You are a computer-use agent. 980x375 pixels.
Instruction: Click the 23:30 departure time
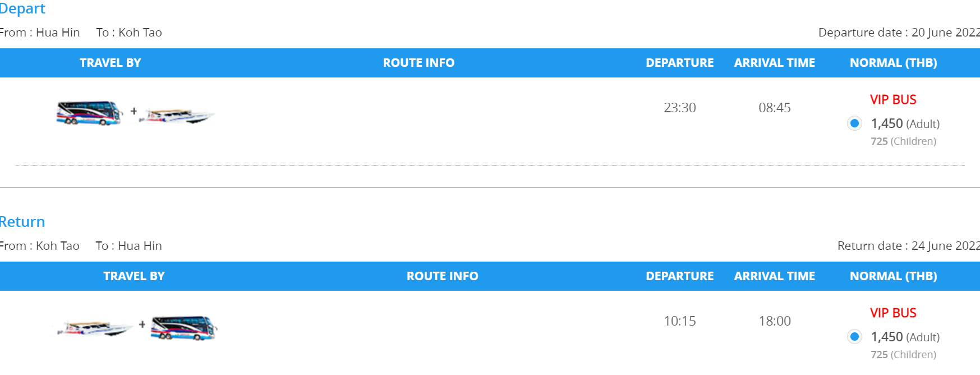tap(680, 108)
